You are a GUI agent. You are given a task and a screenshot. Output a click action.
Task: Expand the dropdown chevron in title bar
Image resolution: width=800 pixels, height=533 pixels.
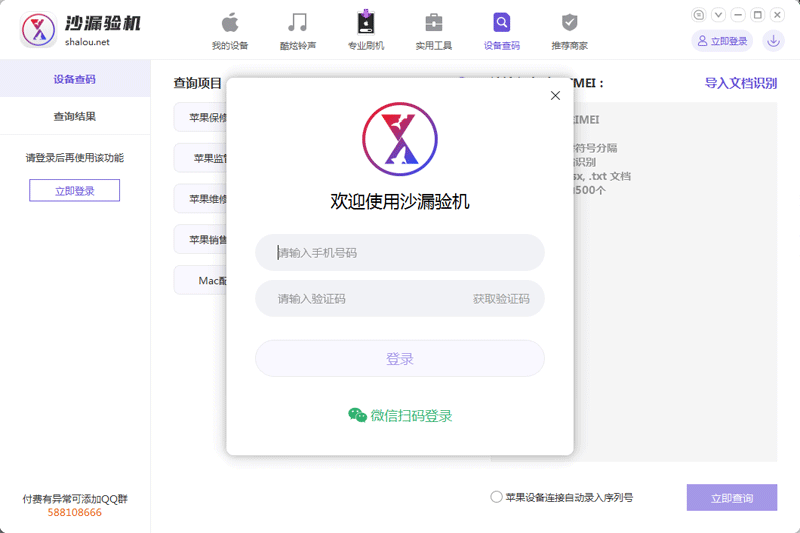[718, 14]
